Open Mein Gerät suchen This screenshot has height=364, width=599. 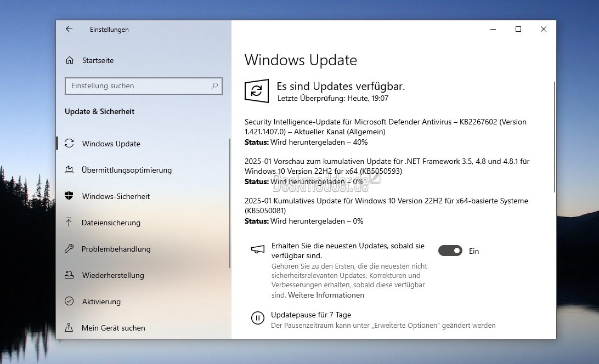(114, 328)
